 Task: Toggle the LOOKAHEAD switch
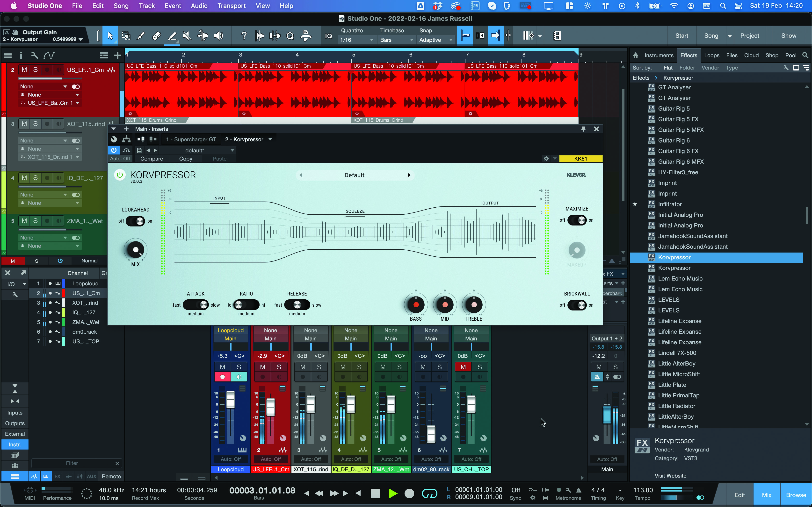point(136,221)
